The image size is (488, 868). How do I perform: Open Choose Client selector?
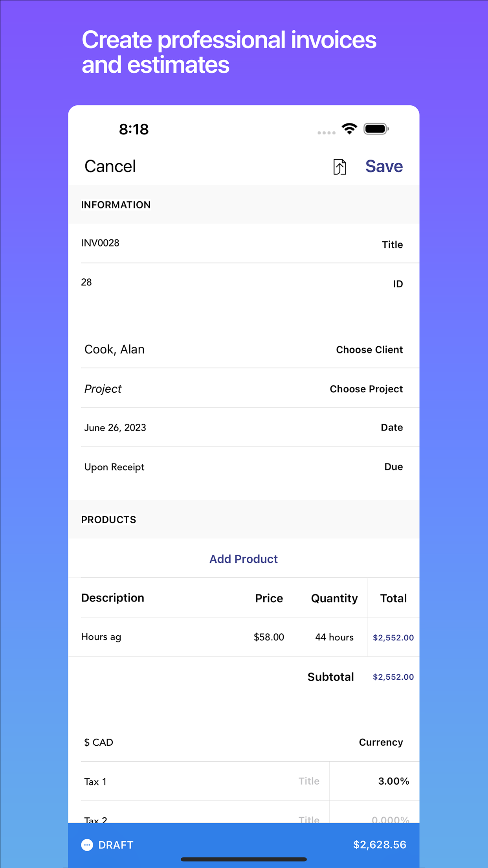pos(369,349)
